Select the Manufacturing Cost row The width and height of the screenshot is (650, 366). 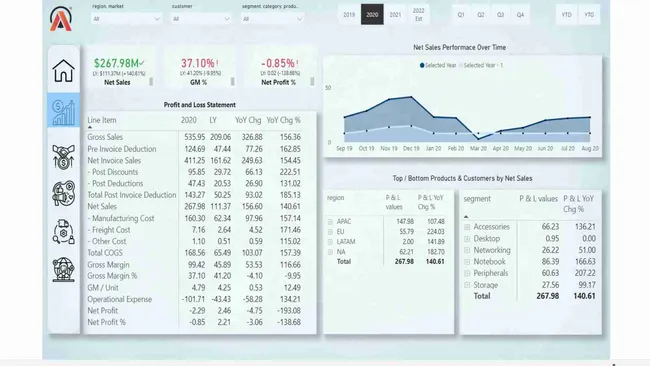click(x=194, y=218)
